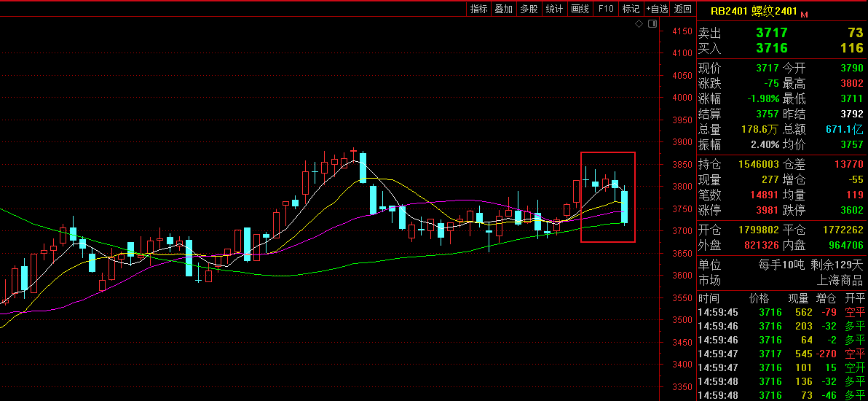The image size is (868, 401).
Task: Select the 叠加 overlay option
Action: click(503, 9)
